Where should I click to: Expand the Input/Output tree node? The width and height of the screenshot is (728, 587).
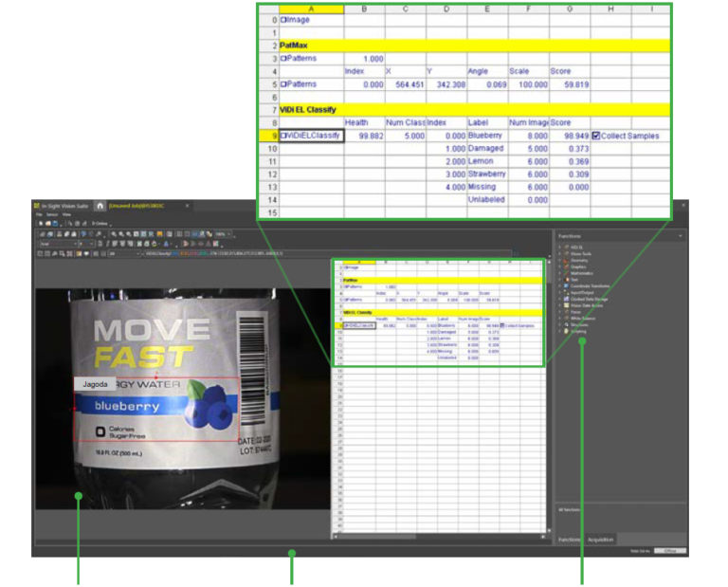coord(561,293)
